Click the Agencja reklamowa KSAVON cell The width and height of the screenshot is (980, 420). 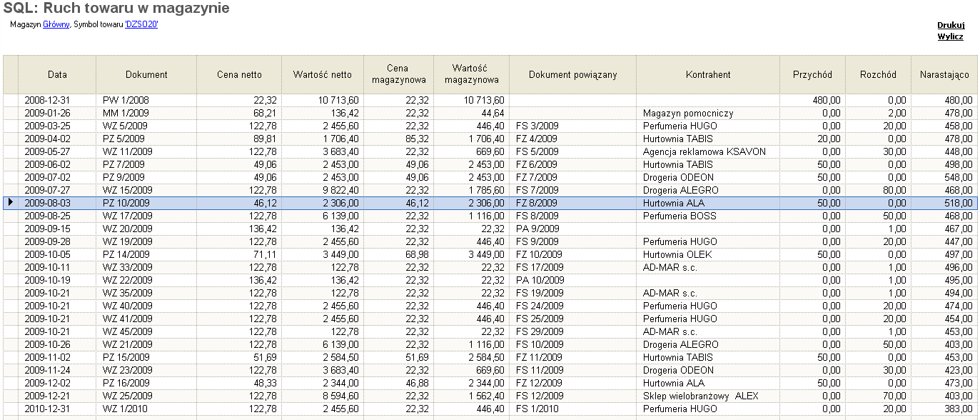pos(707,151)
